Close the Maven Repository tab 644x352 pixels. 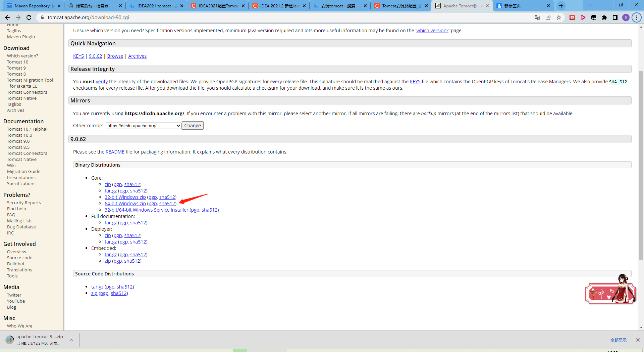(59, 6)
